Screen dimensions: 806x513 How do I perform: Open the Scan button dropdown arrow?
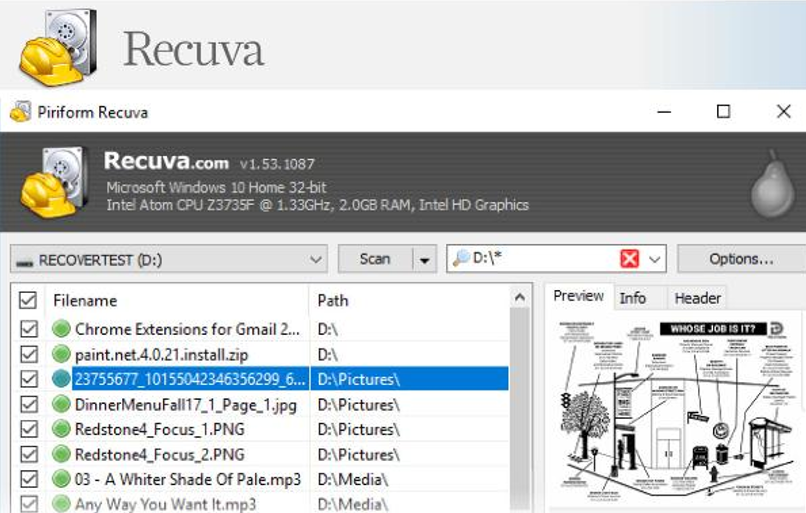pyautogui.click(x=425, y=259)
